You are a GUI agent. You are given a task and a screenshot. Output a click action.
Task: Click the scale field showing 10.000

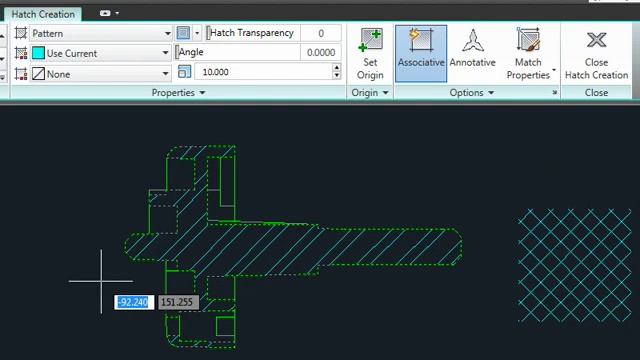click(x=264, y=72)
